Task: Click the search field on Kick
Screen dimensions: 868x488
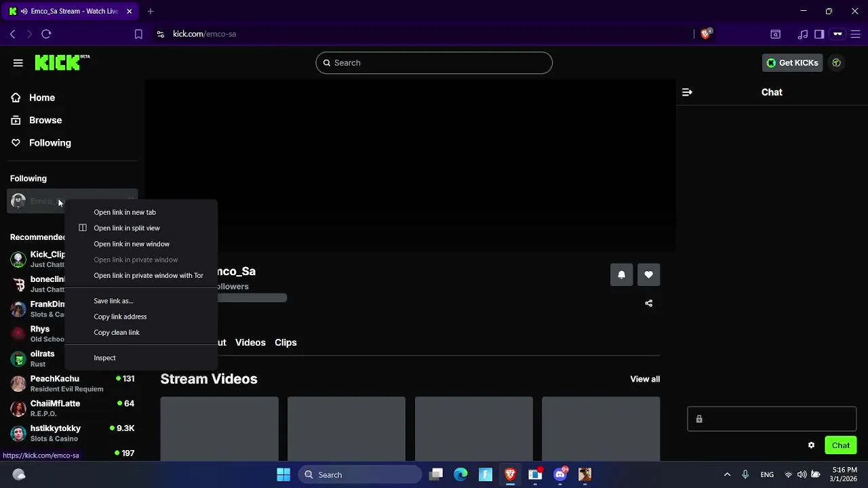Action: point(434,63)
